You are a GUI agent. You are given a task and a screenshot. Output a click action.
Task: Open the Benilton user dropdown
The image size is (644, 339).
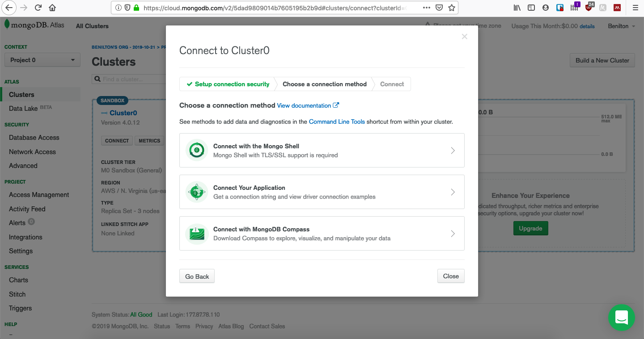pyautogui.click(x=621, y=26)
